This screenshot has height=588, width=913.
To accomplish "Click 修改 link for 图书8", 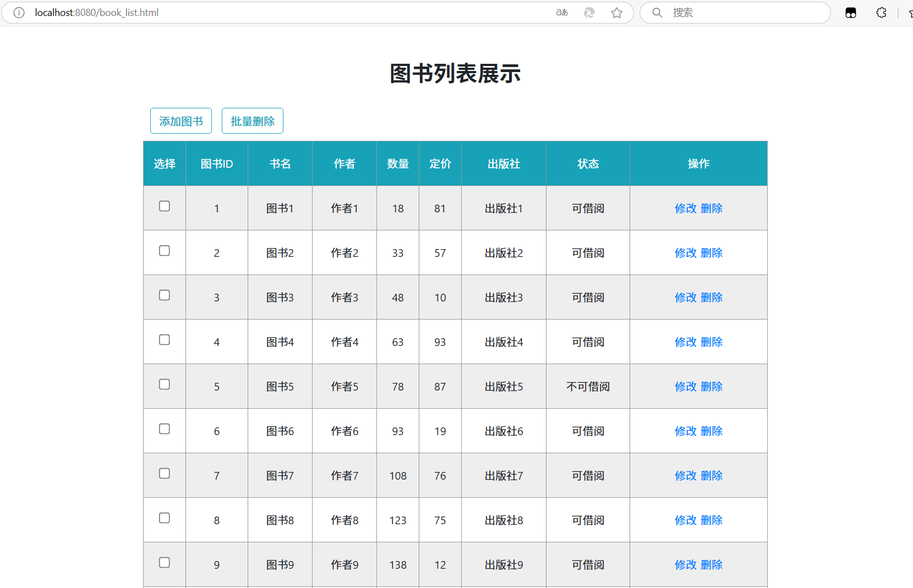I will pyautogui.click(x=686, y=520).
